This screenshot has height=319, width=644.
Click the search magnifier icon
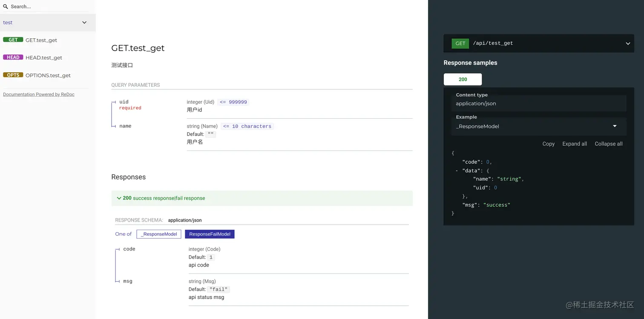pos(6,6)
